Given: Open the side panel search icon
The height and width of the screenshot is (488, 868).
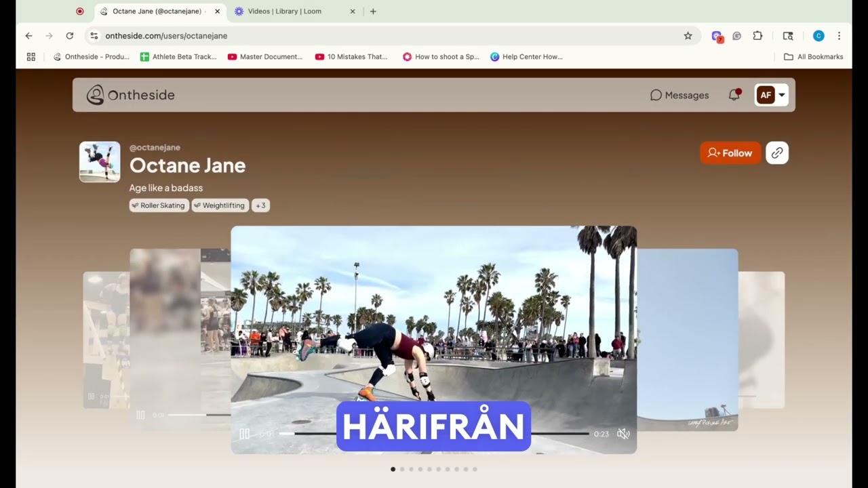Looking at the screenshot, I should pos(787,36).
